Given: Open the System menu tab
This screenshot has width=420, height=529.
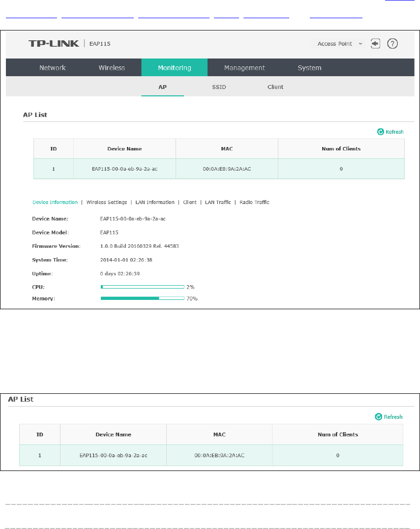Looking at the screenshot, I should 310,68.
